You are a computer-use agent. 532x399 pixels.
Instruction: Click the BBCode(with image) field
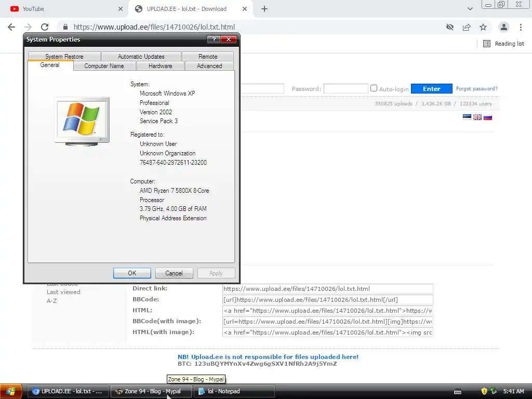(327, 321)
